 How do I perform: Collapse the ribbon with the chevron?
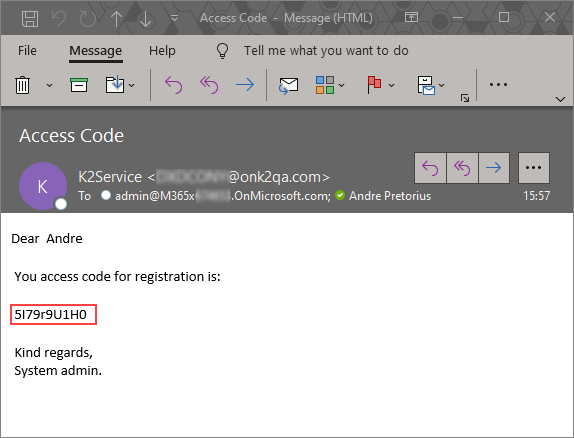(560, 99)
